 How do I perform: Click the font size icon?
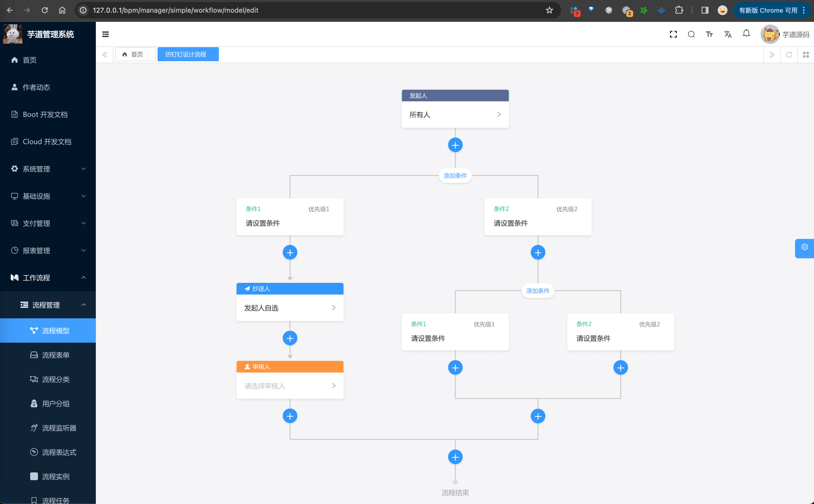(709, 35)
